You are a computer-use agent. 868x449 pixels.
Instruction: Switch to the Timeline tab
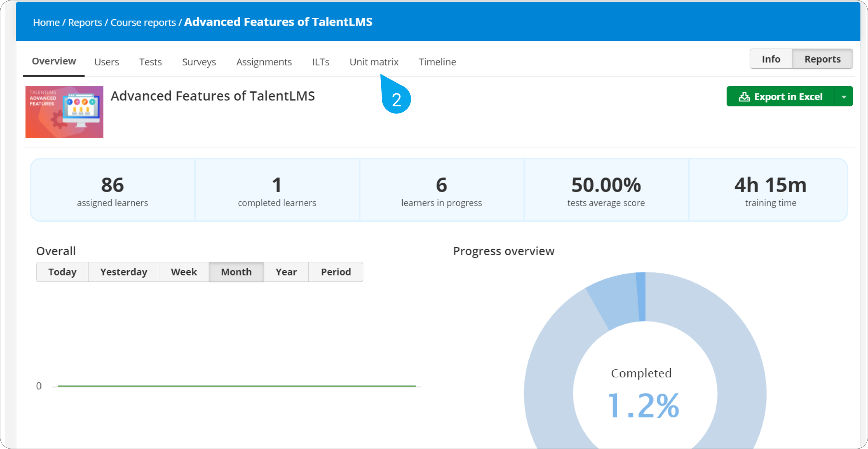click(437, 62)
